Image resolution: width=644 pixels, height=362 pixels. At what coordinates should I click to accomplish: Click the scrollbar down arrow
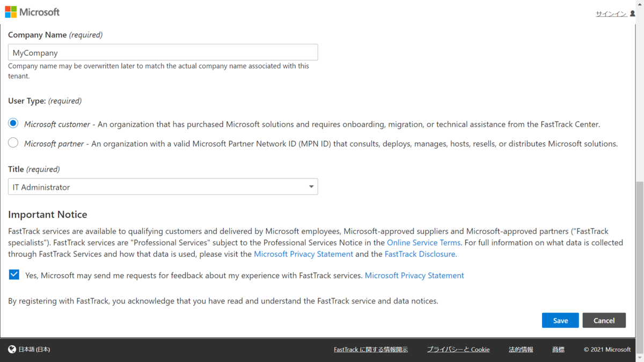(639, 358)
